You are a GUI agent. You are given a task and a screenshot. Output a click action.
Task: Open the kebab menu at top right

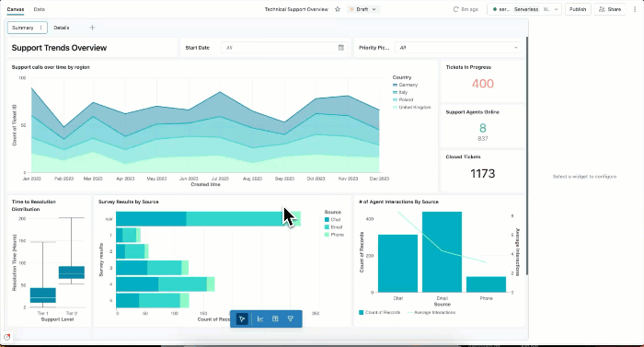635,9
